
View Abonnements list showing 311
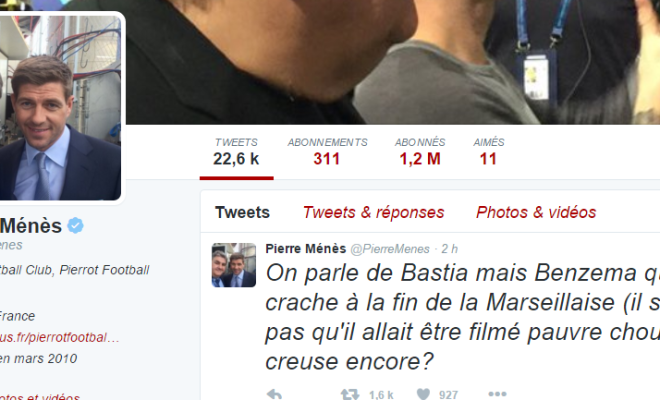[x=327, y=152]
